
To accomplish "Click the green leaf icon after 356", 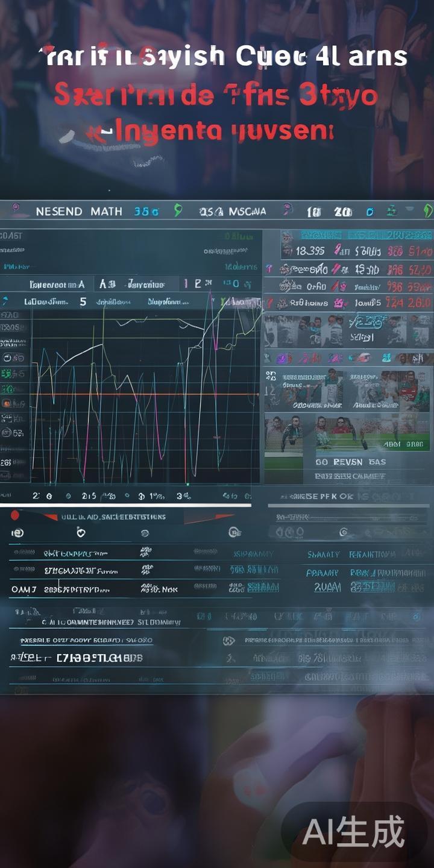I will pyautogui.click(x=178, y=210).
